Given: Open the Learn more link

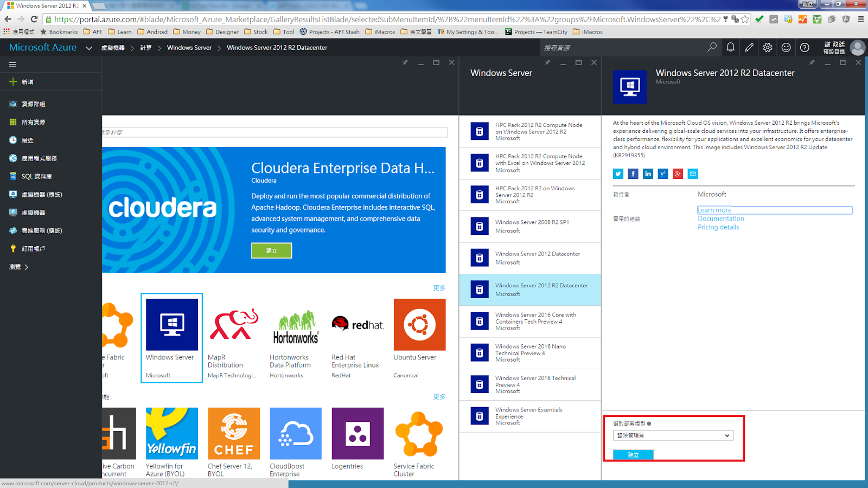Looking at the screenshot, I should click(714, 210).
